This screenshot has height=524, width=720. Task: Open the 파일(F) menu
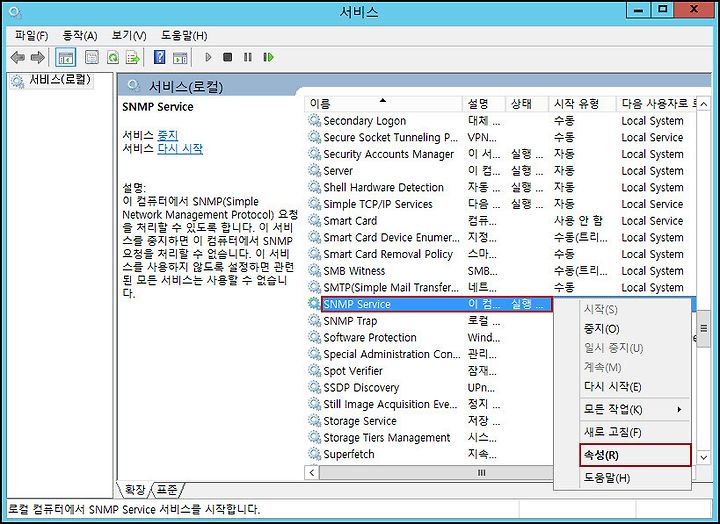pyautogui.click(x=31, y=35)
